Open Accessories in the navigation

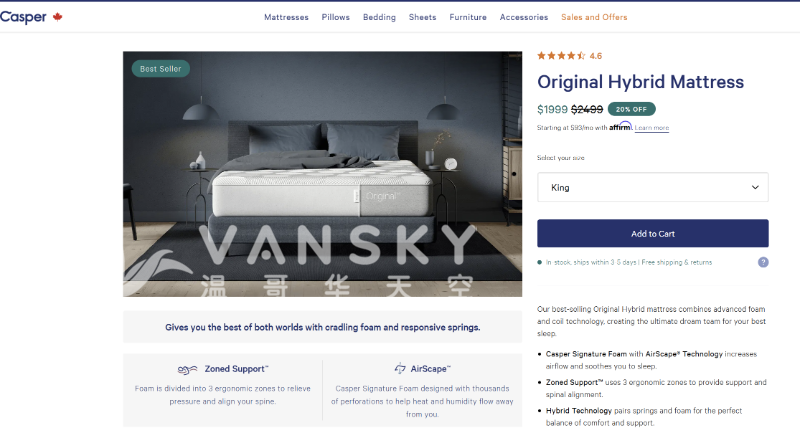[x=524, y=17]
